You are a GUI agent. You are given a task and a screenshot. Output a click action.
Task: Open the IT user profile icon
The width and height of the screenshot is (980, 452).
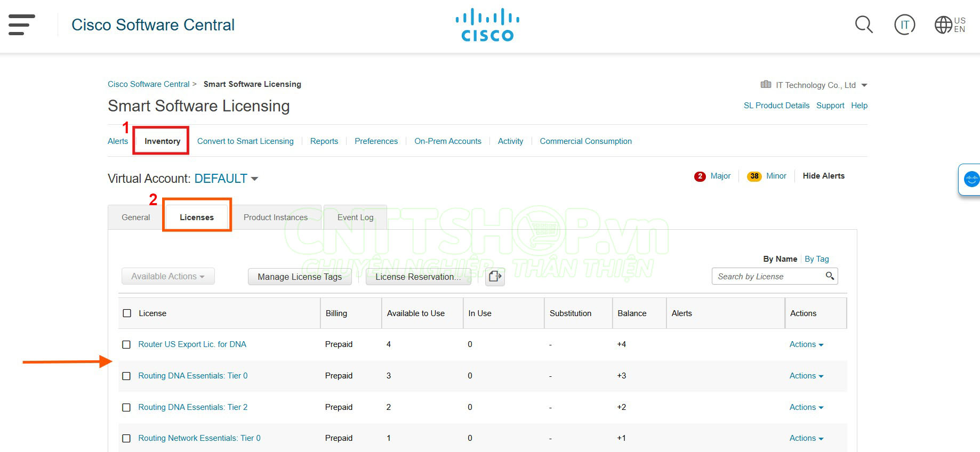click(x=904, y=25)
